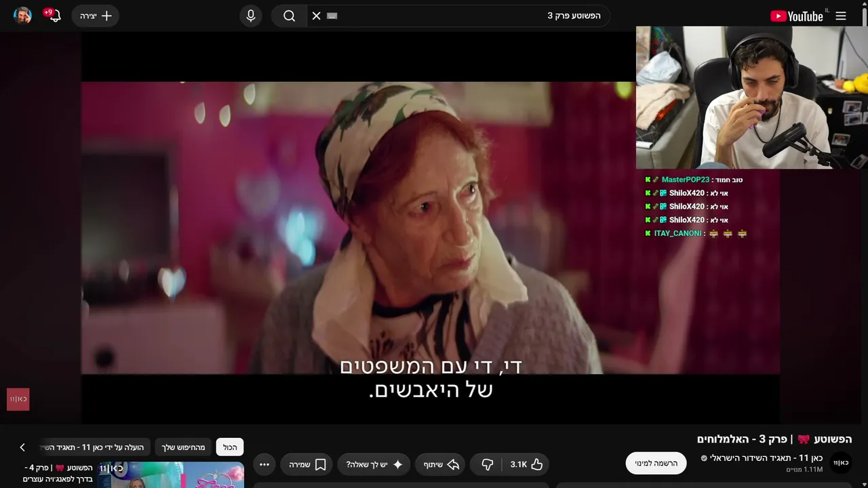Open the suggested video title הפשוטע פרק 4

[58, 473]
